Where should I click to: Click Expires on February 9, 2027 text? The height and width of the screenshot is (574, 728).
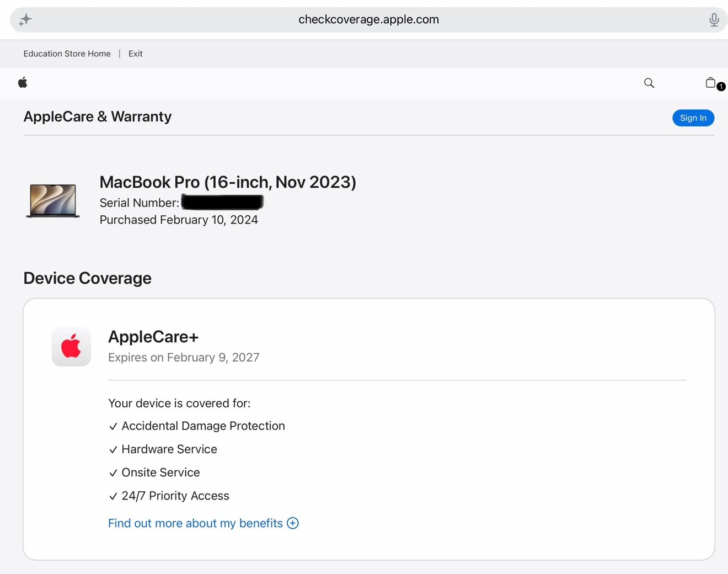184,358
